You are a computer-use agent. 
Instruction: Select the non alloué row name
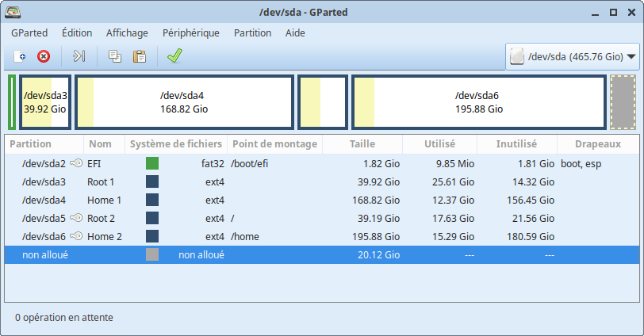click(x=45, y=254)
